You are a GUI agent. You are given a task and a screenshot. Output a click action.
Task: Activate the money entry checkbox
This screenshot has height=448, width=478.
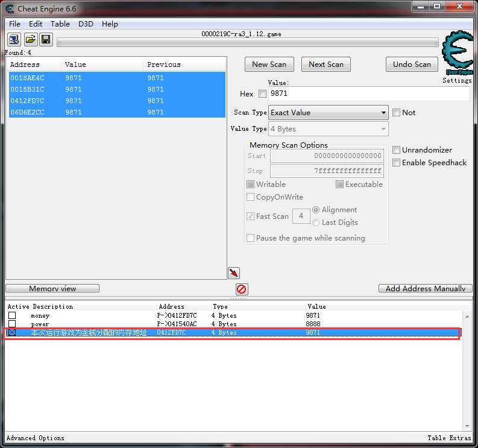12,315
